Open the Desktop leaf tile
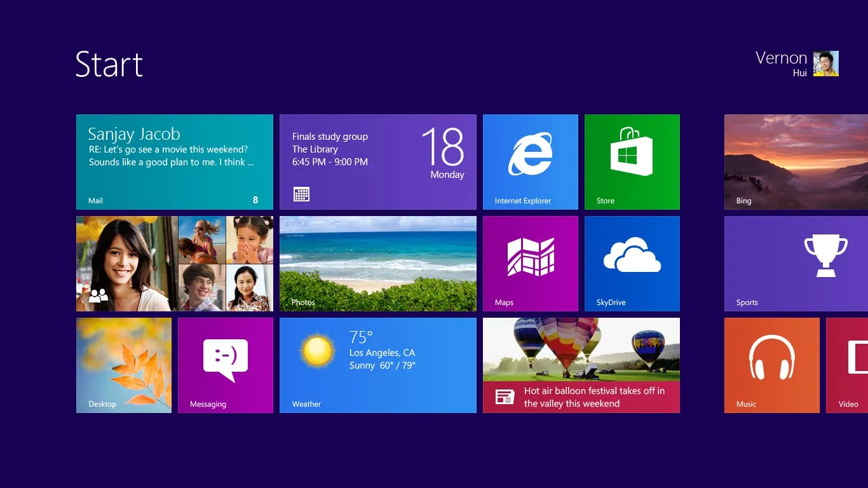 pos(124,365)
